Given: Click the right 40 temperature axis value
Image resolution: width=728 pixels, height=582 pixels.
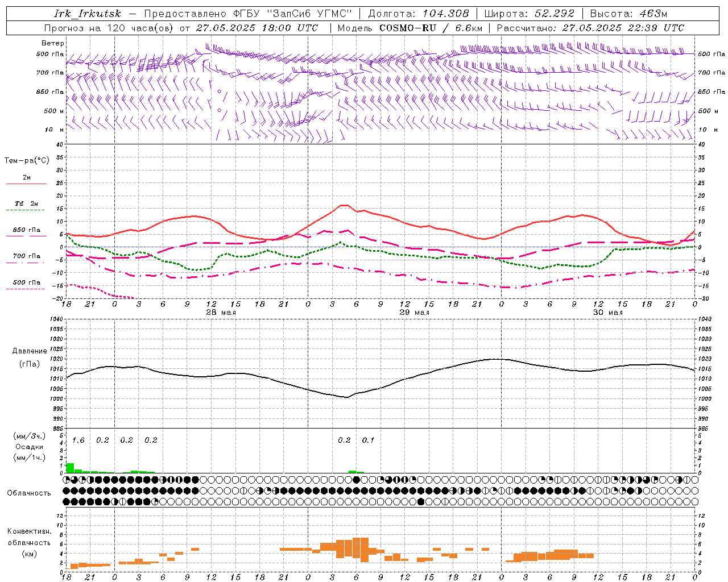Looking at the screenshot, I should [701, 144].
